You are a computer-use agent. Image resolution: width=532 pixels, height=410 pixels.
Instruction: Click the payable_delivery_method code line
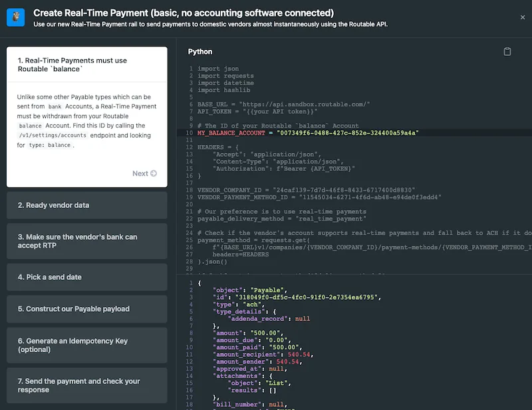281,219
